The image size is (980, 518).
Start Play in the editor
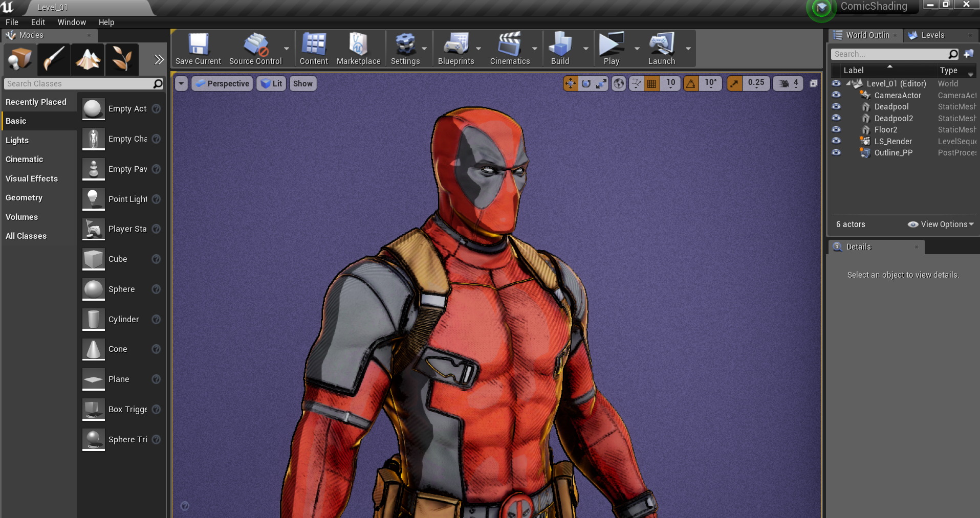pyautogui.click(x=612, y=49)
